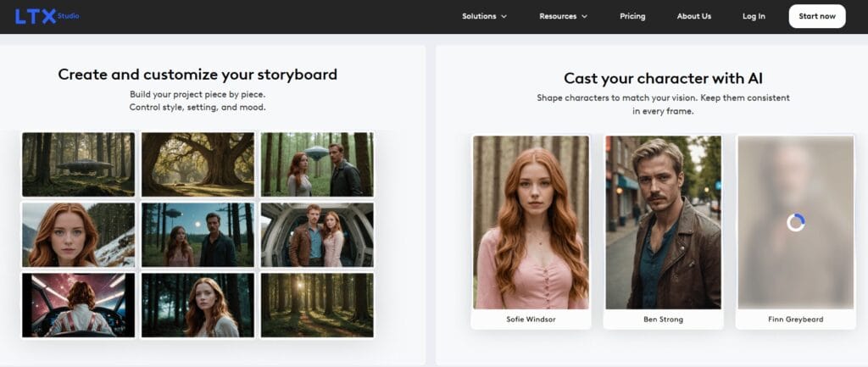868x367 pixels.
Task: Click the Log In link
Action: pos(754,17)
